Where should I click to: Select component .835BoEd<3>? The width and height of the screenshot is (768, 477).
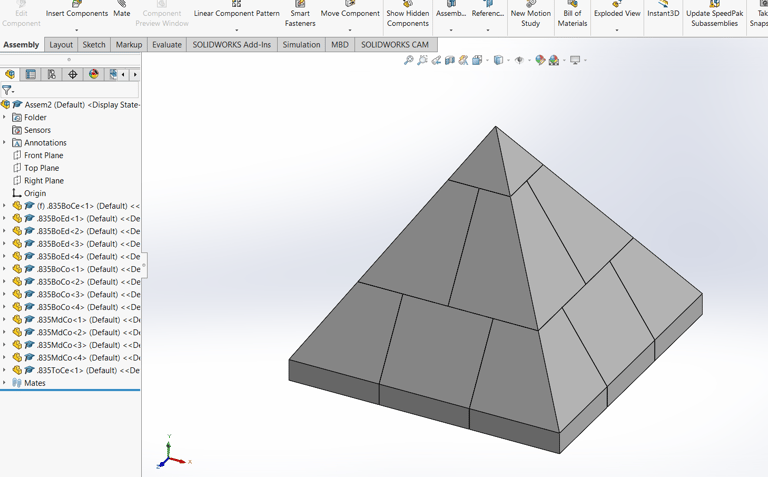click(x=76, y=244)
